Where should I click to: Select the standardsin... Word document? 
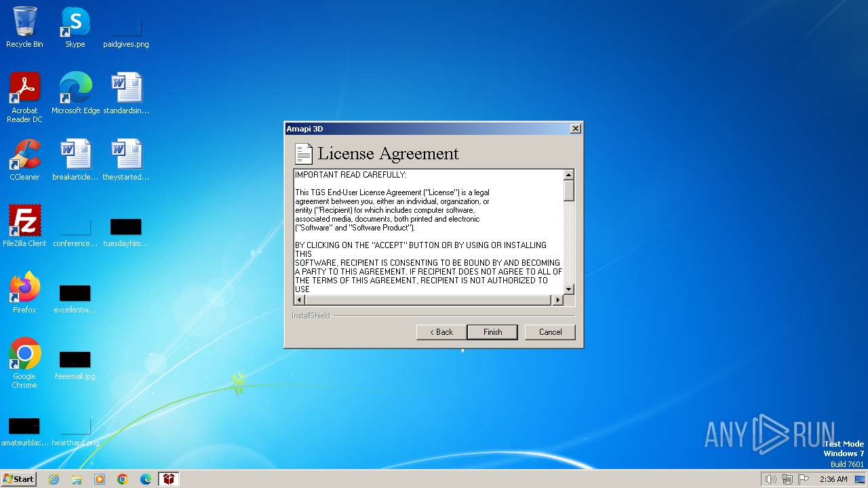126,93
